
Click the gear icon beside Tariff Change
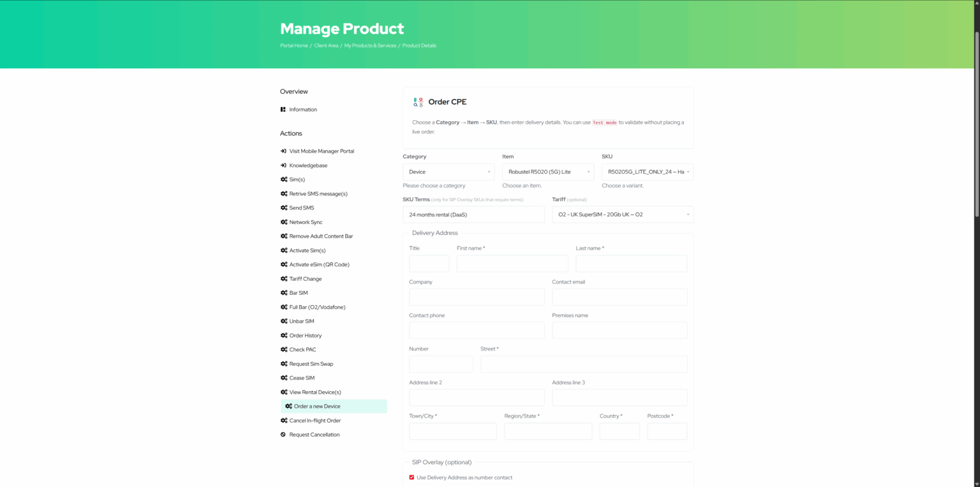(283, 278)
